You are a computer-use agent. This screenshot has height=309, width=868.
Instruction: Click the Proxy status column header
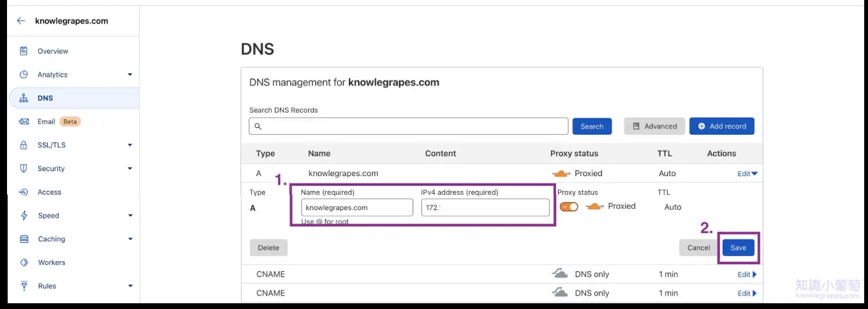tap(574, 153)
